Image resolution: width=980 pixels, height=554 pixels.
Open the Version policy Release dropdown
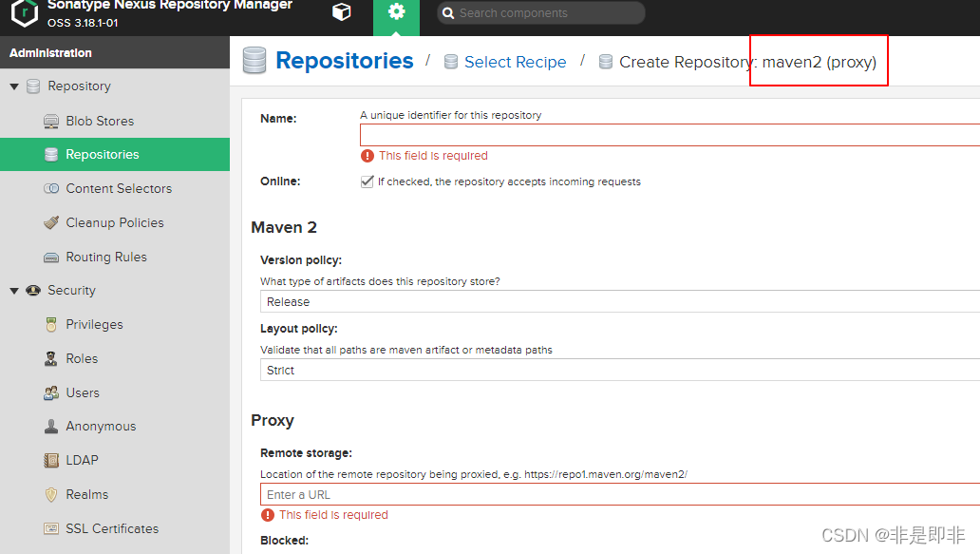[x=620, y=302]
